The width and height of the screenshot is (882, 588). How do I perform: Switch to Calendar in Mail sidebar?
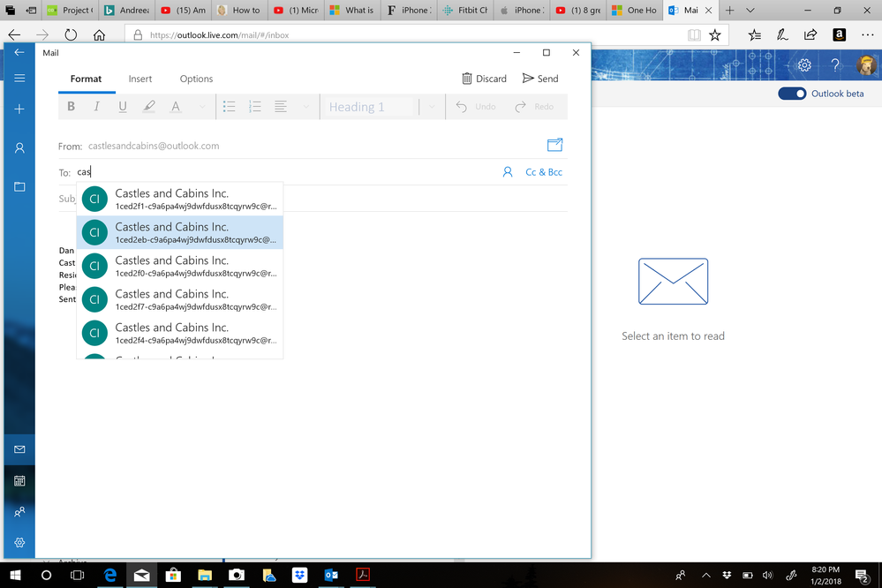[x=19, y=481]
